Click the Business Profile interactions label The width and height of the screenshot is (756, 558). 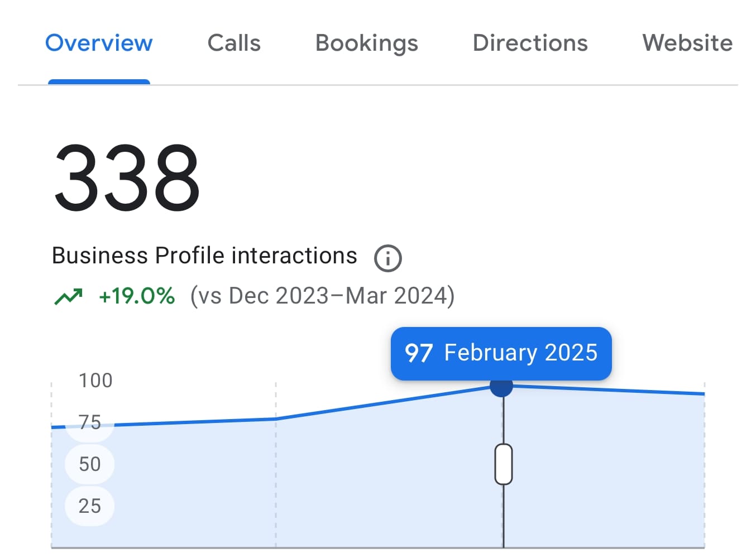tap(204, 256)
